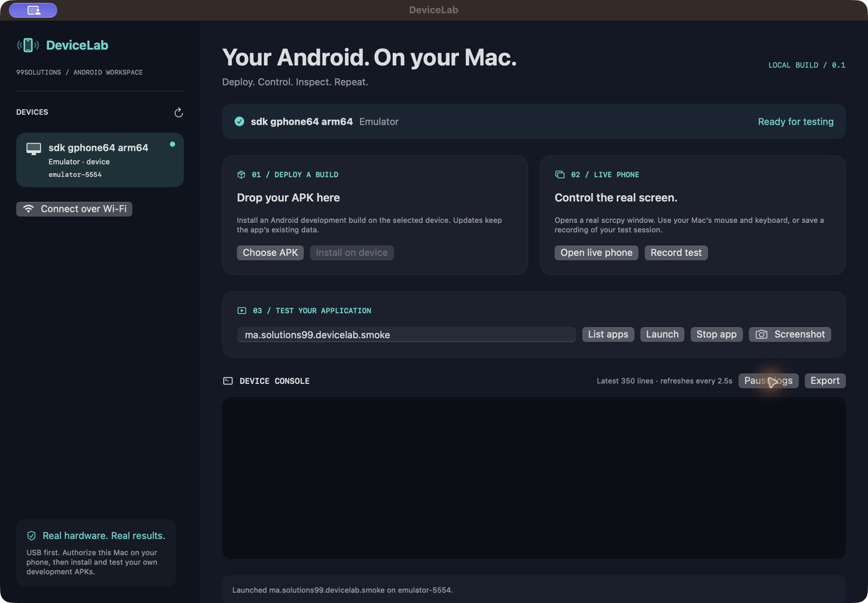Click the 'DEVICE CONSOLE' label

(275, 381)
